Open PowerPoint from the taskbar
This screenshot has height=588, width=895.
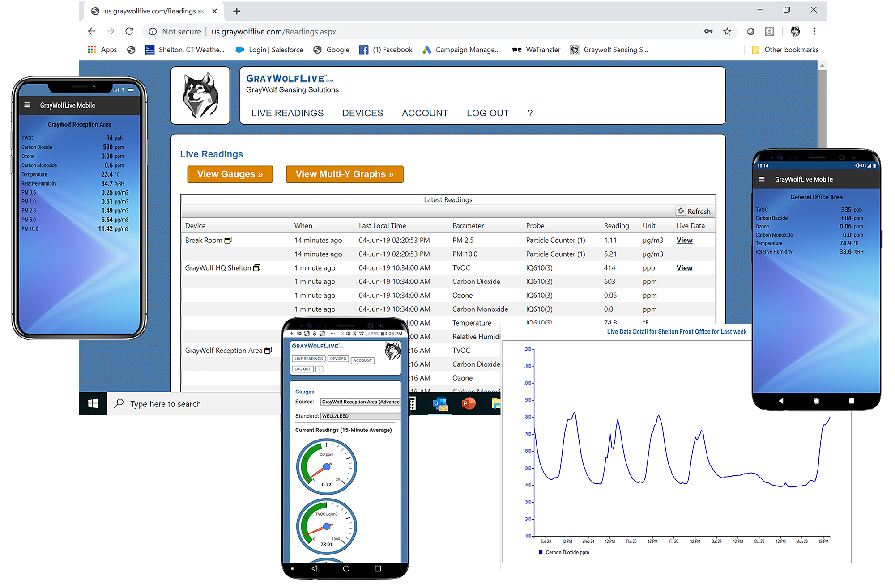coord(469,404)
